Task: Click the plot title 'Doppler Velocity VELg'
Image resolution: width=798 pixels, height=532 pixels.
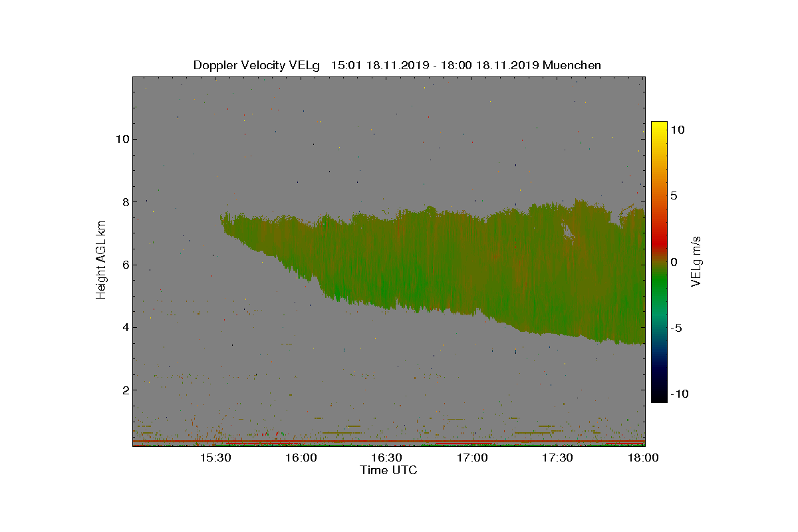Action: click(256, 65)
